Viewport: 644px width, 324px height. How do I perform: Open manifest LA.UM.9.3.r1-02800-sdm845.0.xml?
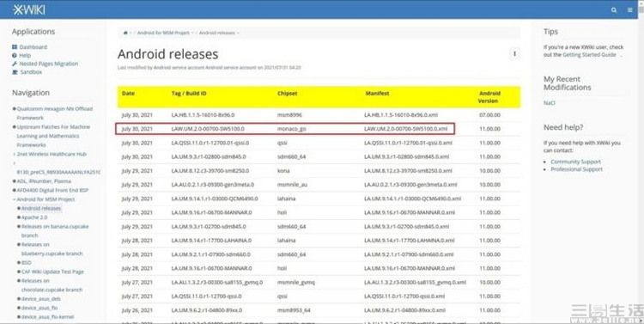click(407, 157)
